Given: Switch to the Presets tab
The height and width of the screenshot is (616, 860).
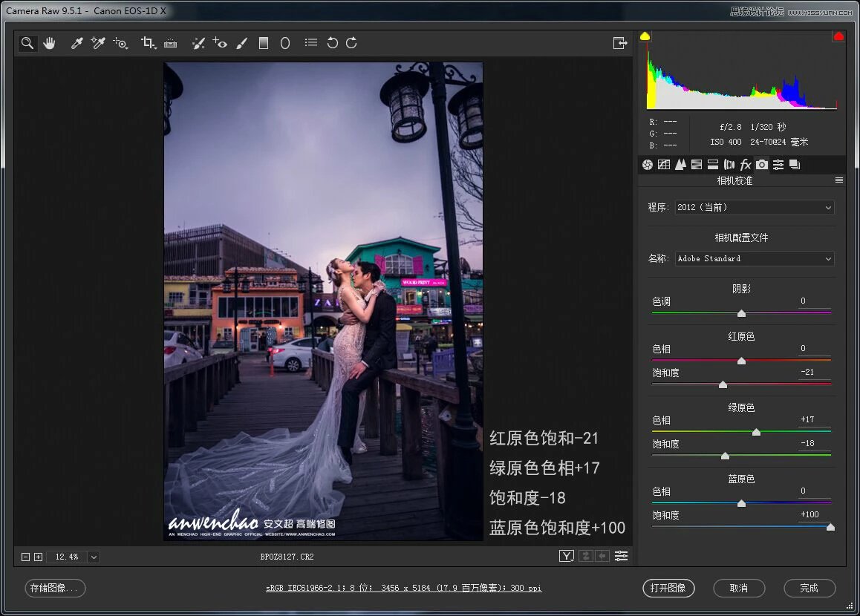Looking at the screenshot, I should click(778, 165).
